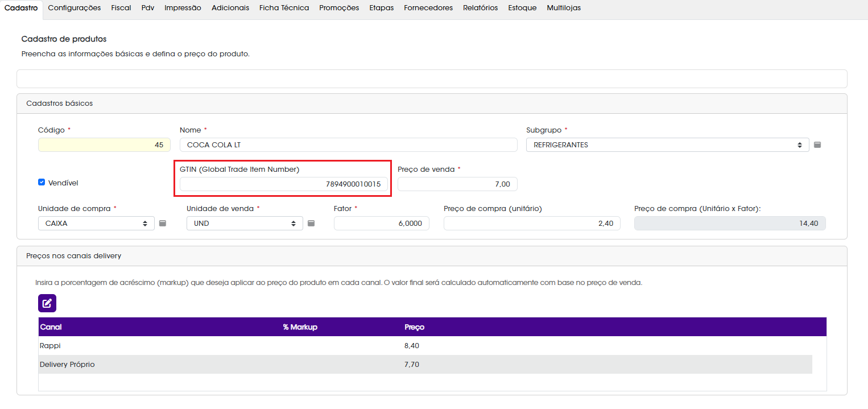Screen dimensions: 868x409
Task: Open the icon beside Subgrupo dropdown
Action: tap(817, 145)
